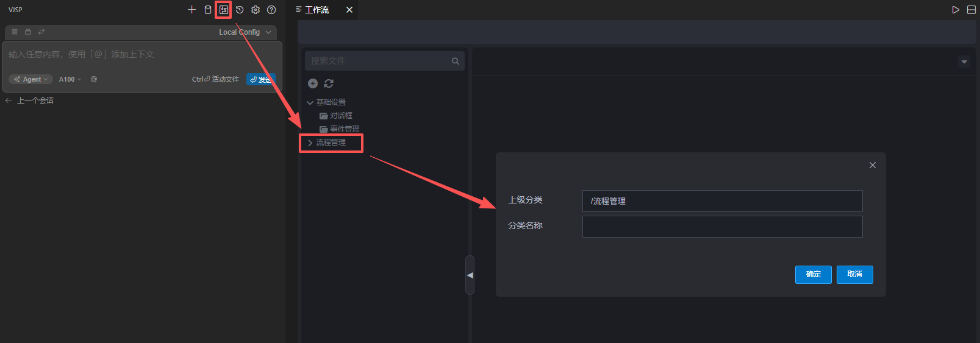Image resolution: width=980 pixels, height=343 pixels.
Task: Open the Agent mode dropdown
Action: pos(30,79)
